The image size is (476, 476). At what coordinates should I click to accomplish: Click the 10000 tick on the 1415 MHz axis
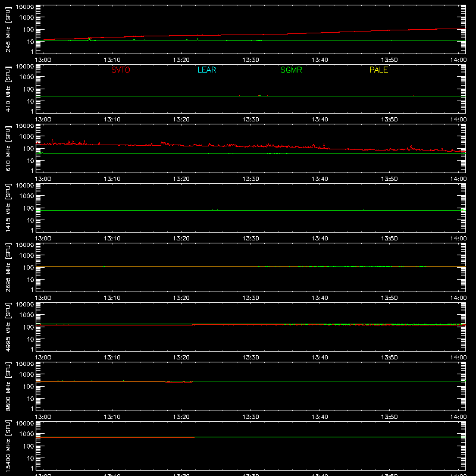tap(25, 186)
